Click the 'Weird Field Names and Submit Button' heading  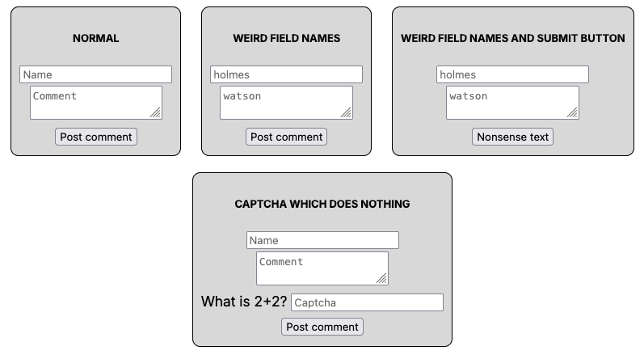(x=512, y=38)
